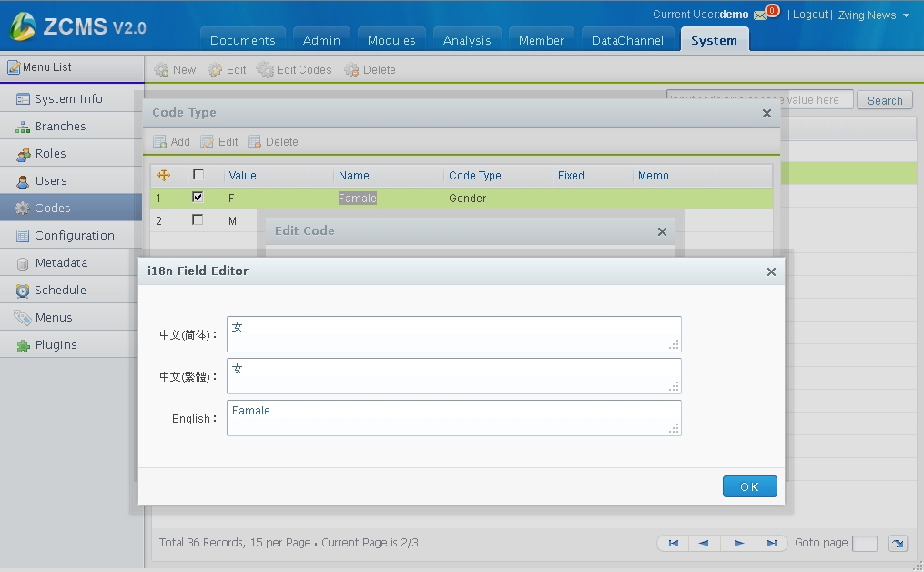924x572 pixels.
Task: Toggle the select-all header checkbox
Action: [x=198, y=175]
